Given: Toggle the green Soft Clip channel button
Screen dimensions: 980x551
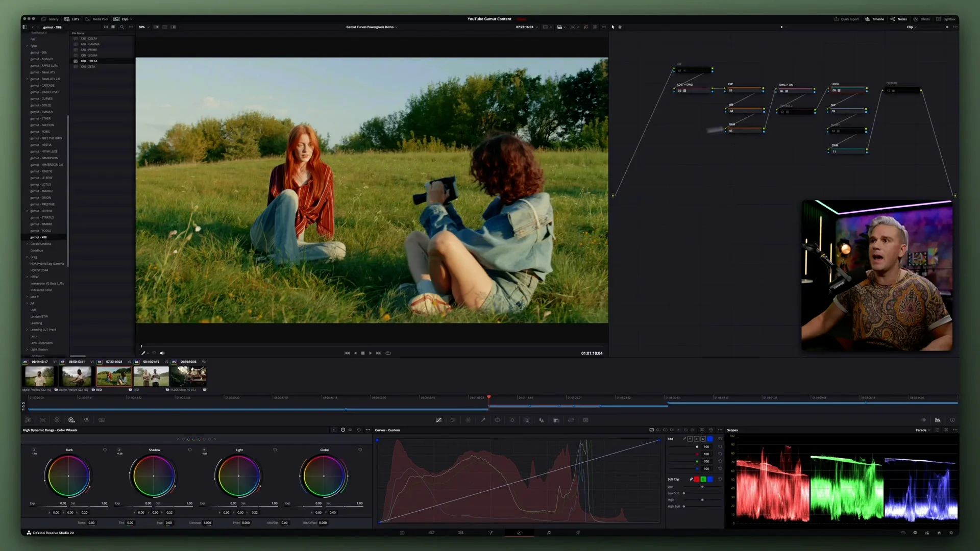Looking at the screenshot, I should tap(703, 479).
